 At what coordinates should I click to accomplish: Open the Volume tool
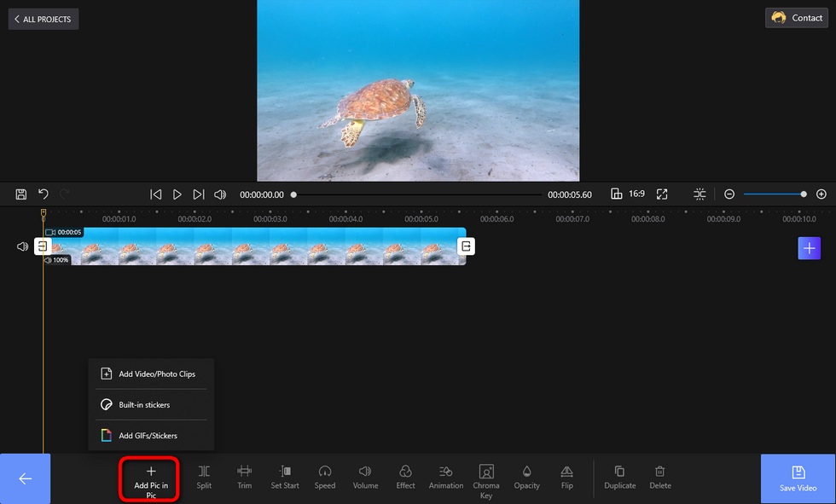(365, 478)
